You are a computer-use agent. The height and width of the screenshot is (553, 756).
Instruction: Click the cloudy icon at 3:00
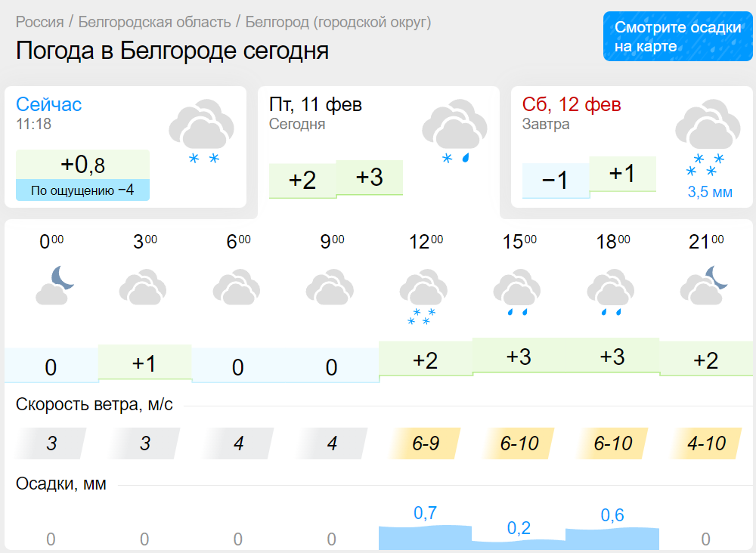tap(143, 288)
